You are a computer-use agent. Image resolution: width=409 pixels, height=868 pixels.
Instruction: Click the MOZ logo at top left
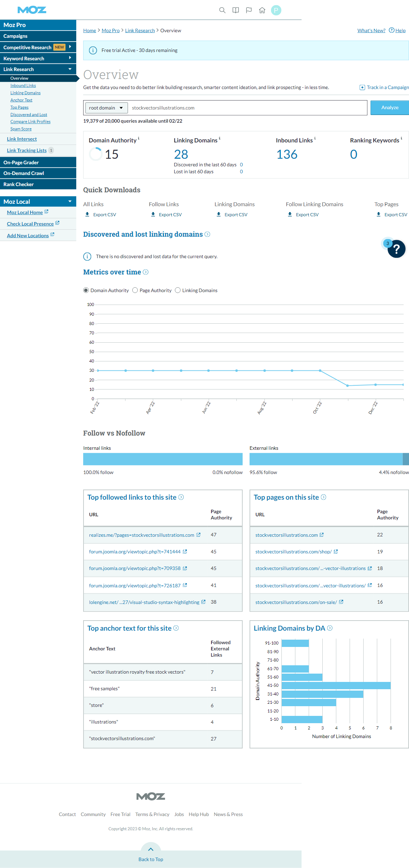coord(32,10)
